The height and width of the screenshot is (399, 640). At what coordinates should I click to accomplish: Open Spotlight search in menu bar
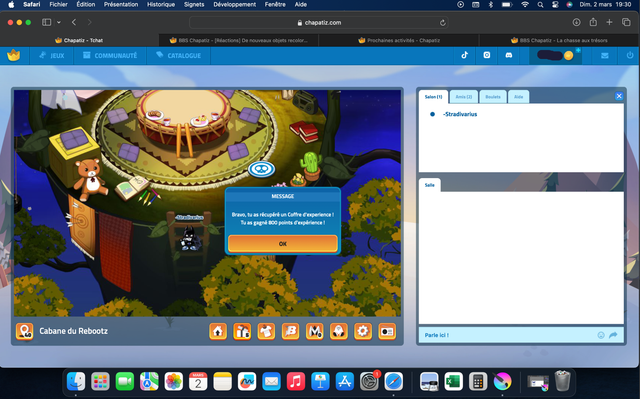pos(540,4)
